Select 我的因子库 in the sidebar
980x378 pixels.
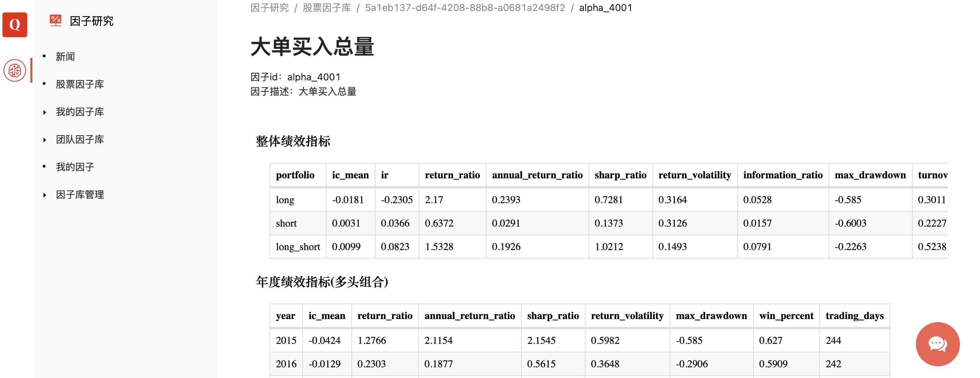(x=80, y=112)
